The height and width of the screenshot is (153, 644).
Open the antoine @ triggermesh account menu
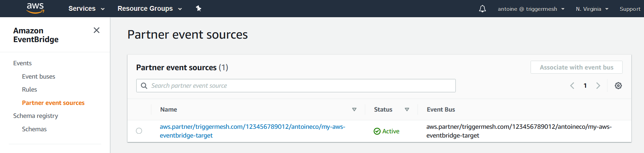[531, 9]
